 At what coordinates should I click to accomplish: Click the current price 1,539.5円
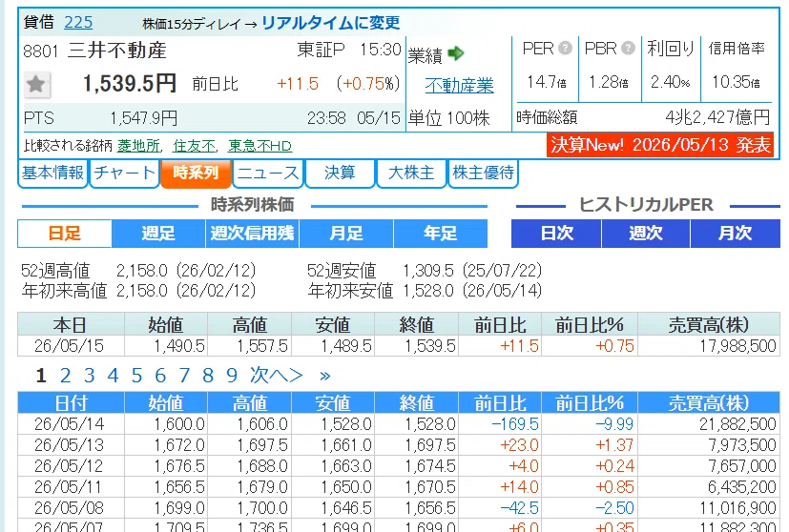coord(130,84)
